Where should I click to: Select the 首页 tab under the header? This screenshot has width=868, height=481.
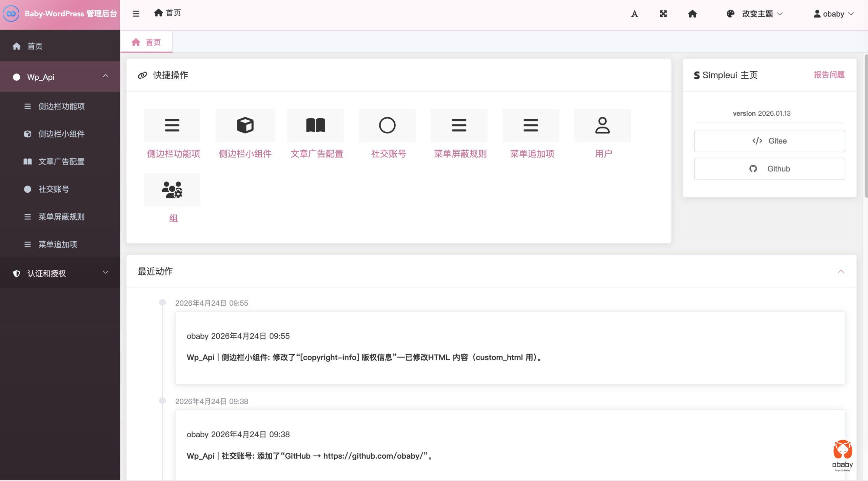tap(146, 42)
